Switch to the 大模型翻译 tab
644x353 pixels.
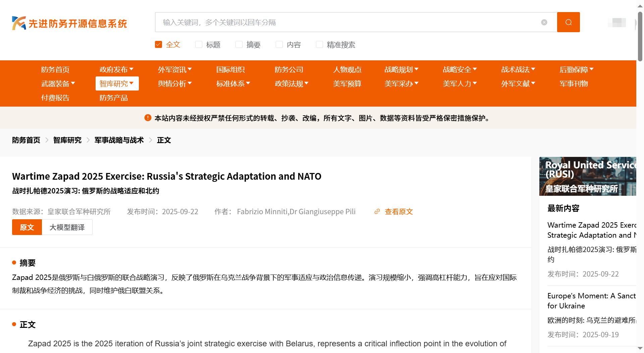click(67, 227)
